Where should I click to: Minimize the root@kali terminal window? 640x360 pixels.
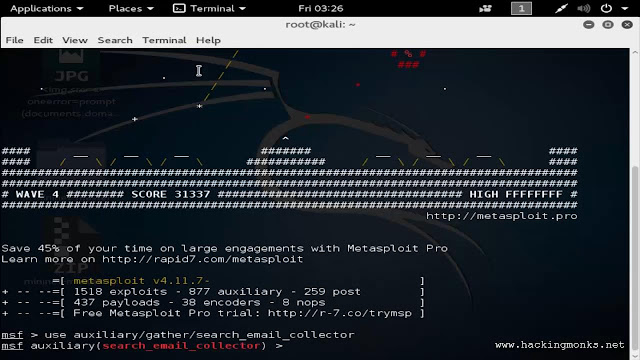[x=589, y=25]
